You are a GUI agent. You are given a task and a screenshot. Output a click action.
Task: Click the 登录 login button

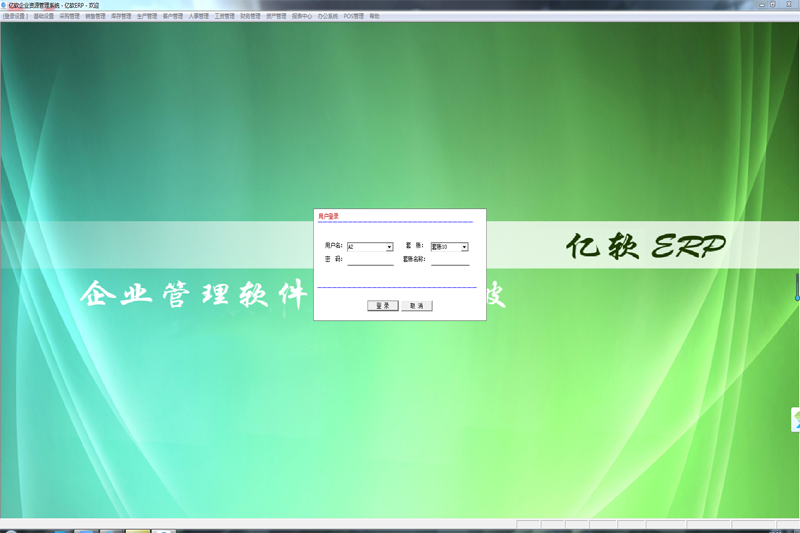pyautogui.click(x=382, y=306)
